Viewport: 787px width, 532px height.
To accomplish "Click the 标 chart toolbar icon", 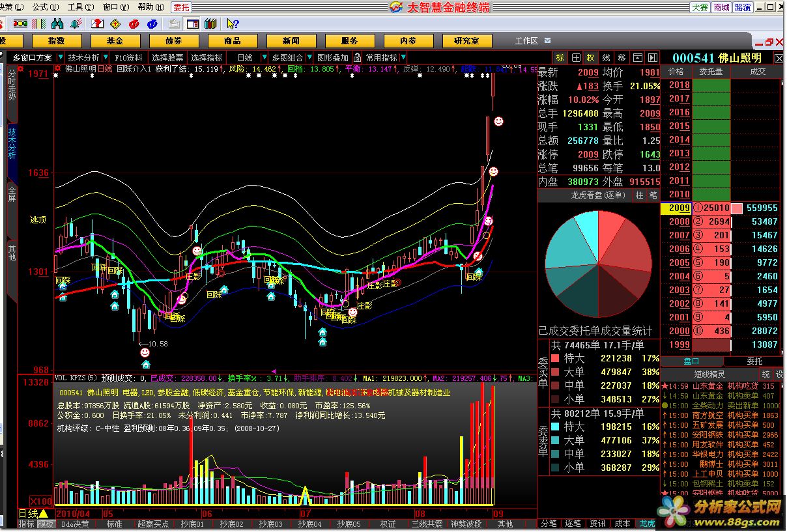I will pos(560,57).
